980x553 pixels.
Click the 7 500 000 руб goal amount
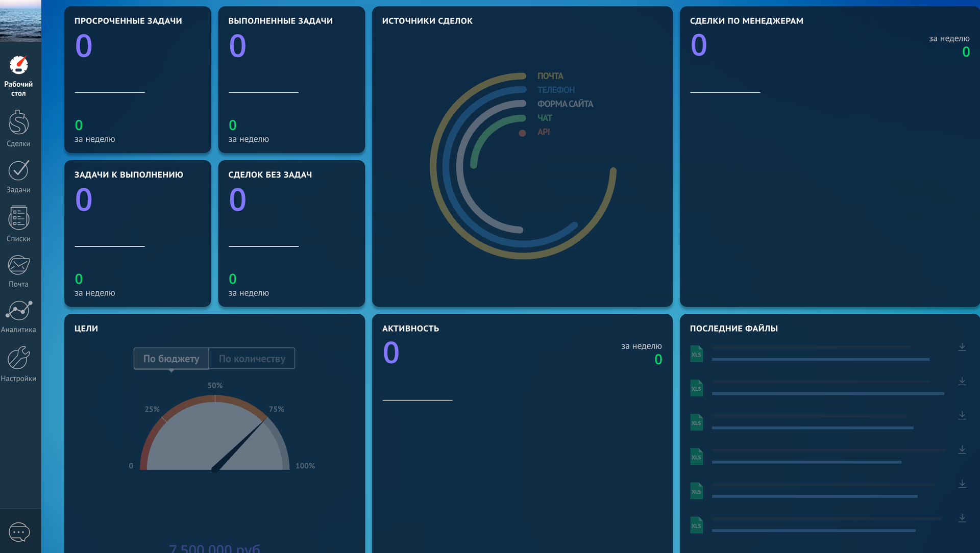(x=214, y=548)
